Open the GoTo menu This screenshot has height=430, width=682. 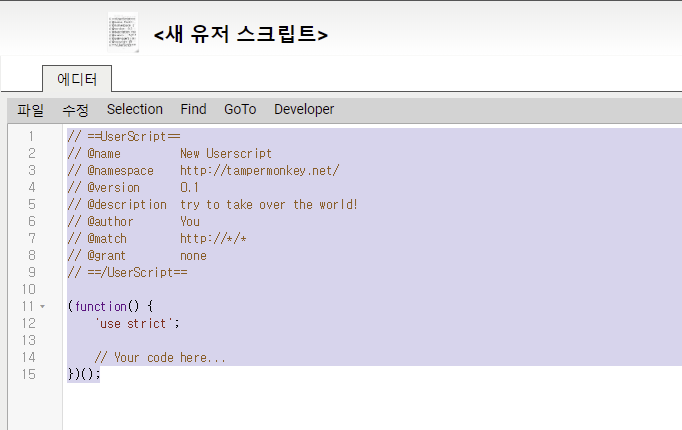pyautogui.click(x=240, y=109)
